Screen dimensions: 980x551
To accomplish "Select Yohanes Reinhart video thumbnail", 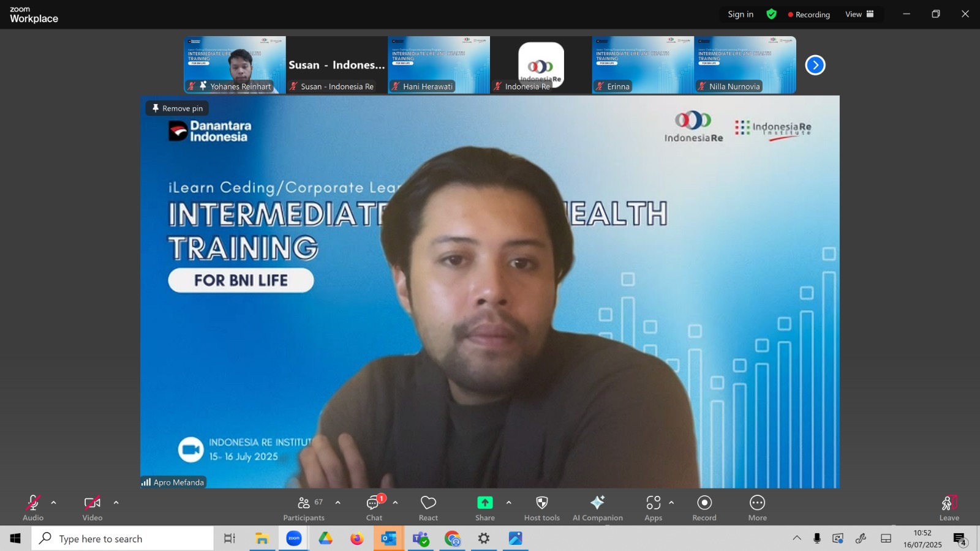I will [x=235, y=65].
